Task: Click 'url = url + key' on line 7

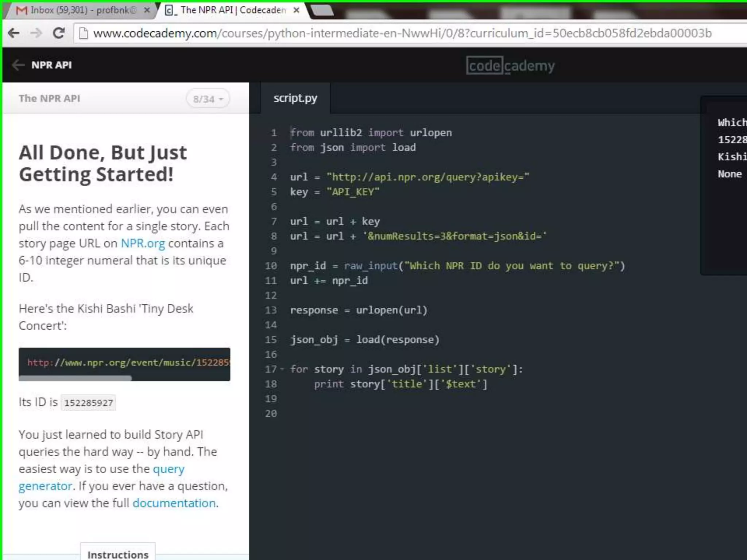Action: pos(335,222)
